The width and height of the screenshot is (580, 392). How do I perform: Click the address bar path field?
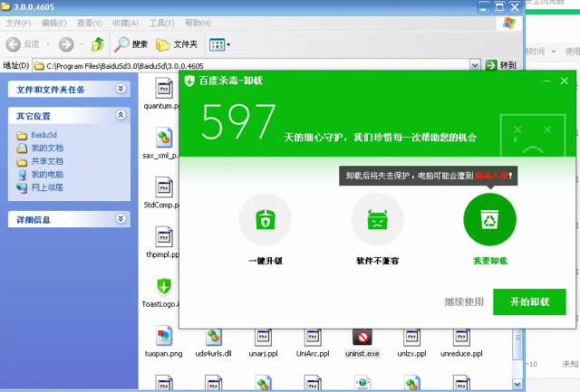pos(251,66)
